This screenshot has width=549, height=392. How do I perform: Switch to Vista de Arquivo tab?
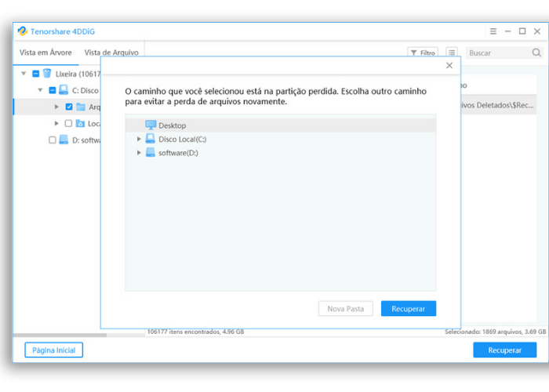coord(111,53)
